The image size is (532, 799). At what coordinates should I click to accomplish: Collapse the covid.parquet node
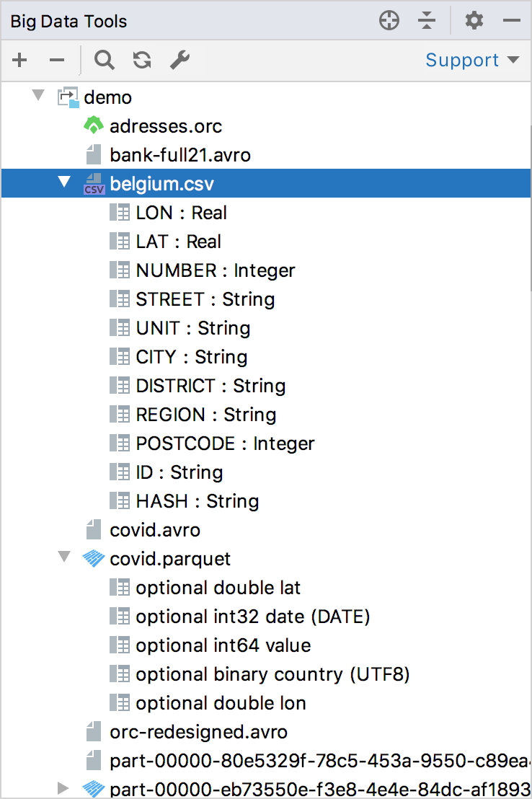[63, 558]
